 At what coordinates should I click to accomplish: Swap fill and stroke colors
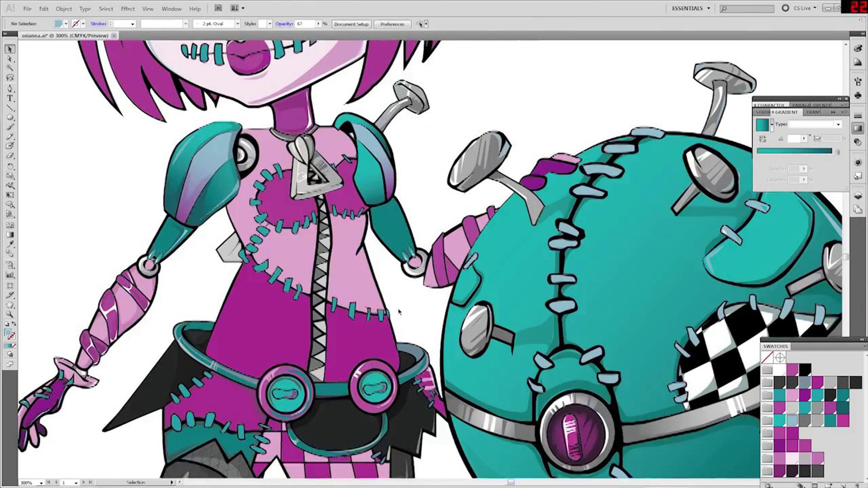14,324
